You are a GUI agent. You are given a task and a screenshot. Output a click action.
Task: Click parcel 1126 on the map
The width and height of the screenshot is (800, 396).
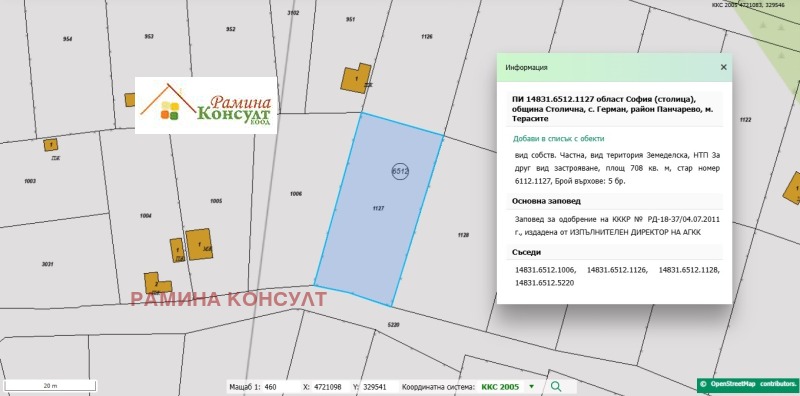[x=427, y=36]
